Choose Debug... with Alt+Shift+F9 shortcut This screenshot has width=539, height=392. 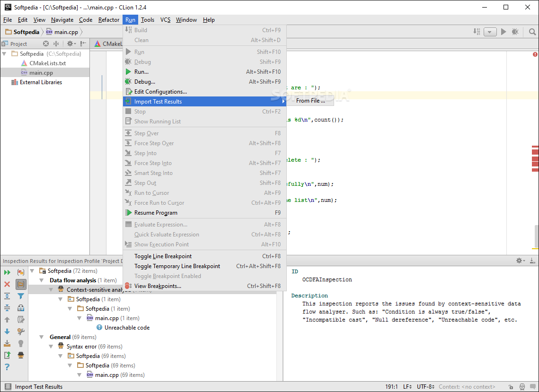pos(205,82)
